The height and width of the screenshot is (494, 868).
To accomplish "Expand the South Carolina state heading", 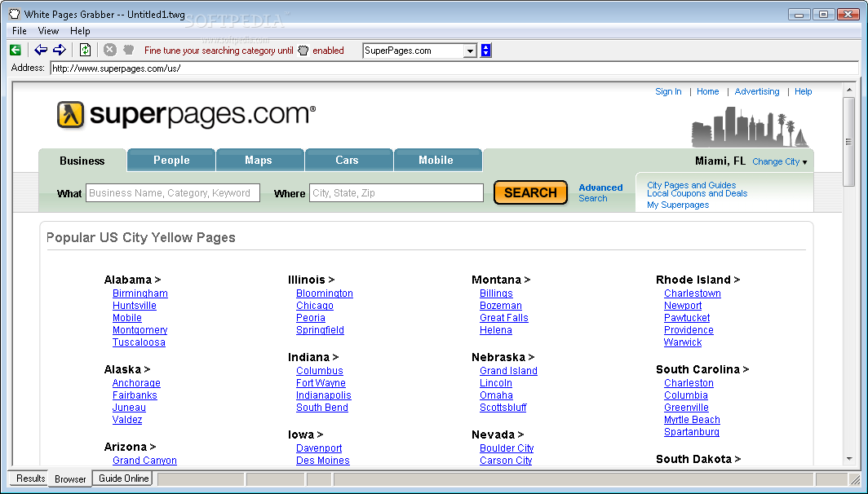I will pyautogui.click(x=702, y=369).
